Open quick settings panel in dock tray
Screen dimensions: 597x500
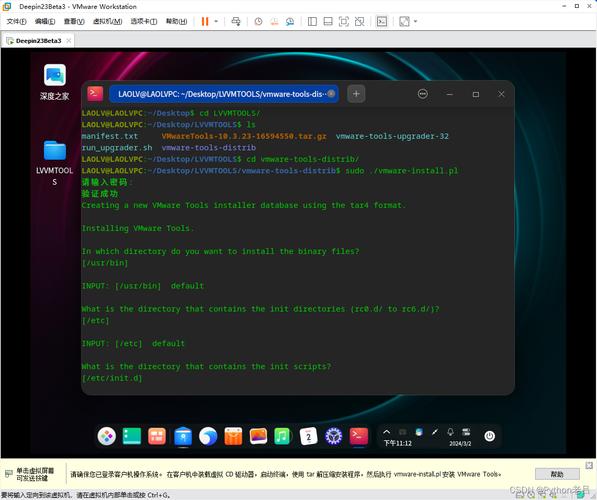tap(466, 432)
